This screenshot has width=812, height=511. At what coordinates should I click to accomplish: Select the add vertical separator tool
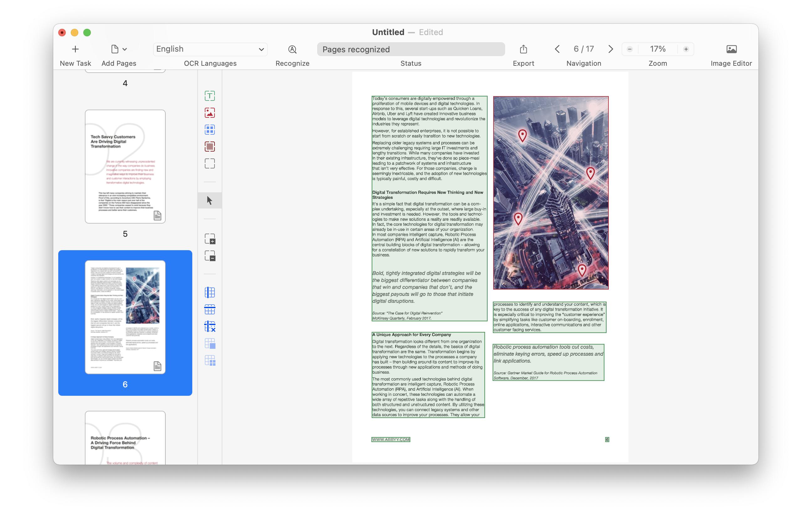pyautogui.click(x=209, y=292)
